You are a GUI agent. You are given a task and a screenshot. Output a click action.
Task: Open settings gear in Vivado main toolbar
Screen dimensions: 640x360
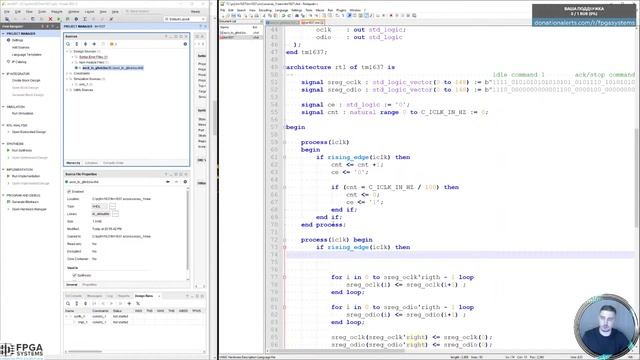coord(76,19)
